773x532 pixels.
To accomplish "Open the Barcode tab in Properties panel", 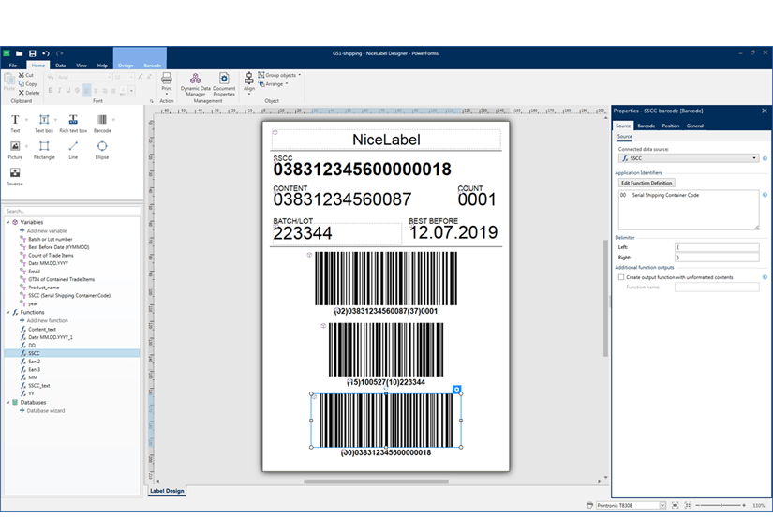I will point(647,126).
